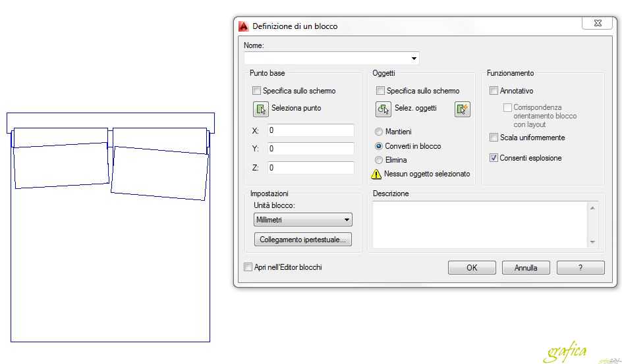
Task: Open the quick select filter icon
Action: (463, 109)
